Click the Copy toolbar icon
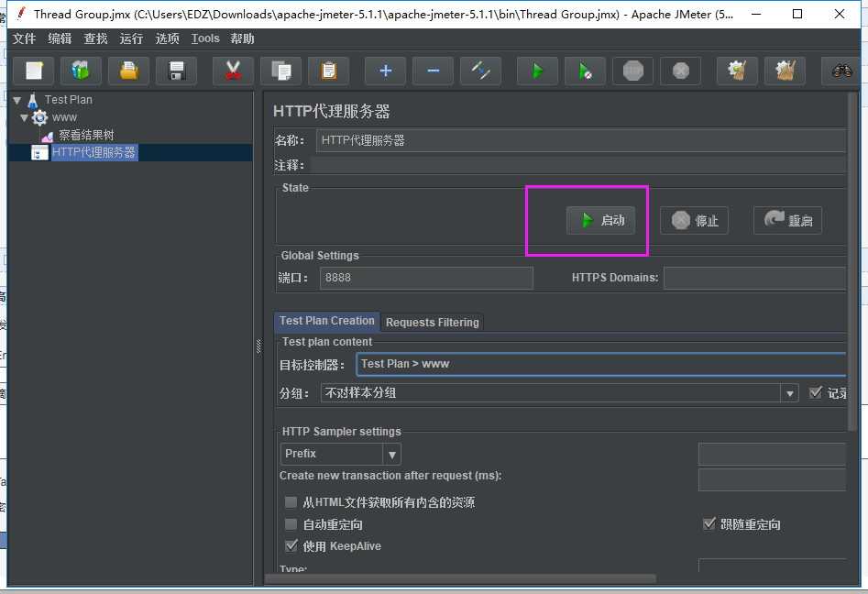 click(281, 71)
